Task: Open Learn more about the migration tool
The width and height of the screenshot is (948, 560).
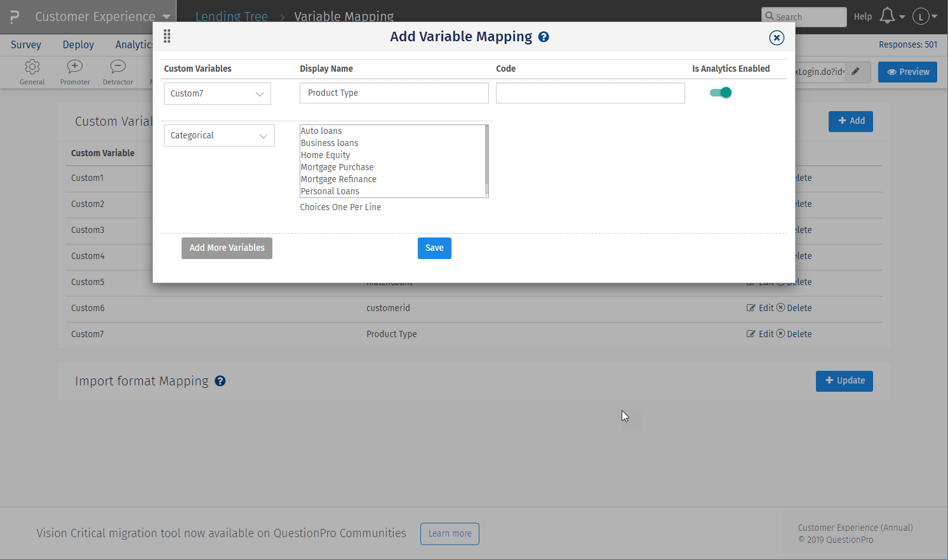Action: 450,533
